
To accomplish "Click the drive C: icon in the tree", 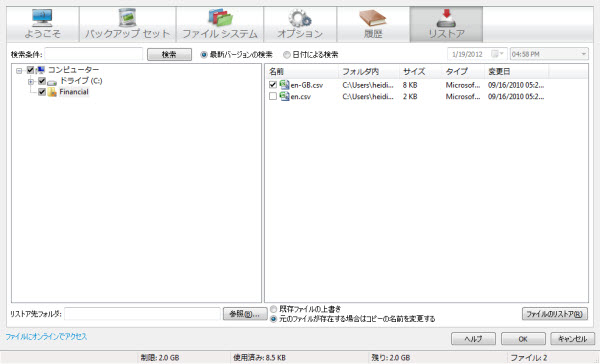I will (x=52, y=82).
